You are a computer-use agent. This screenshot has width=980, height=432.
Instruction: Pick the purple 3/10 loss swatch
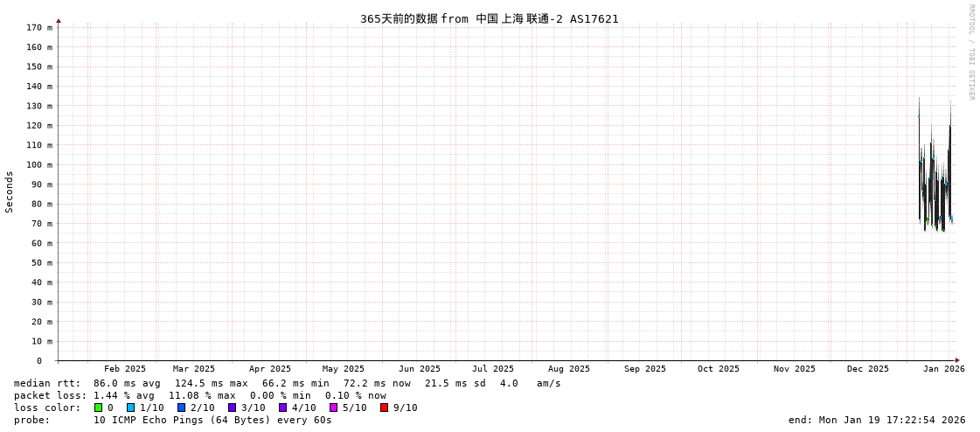[233, 408]
